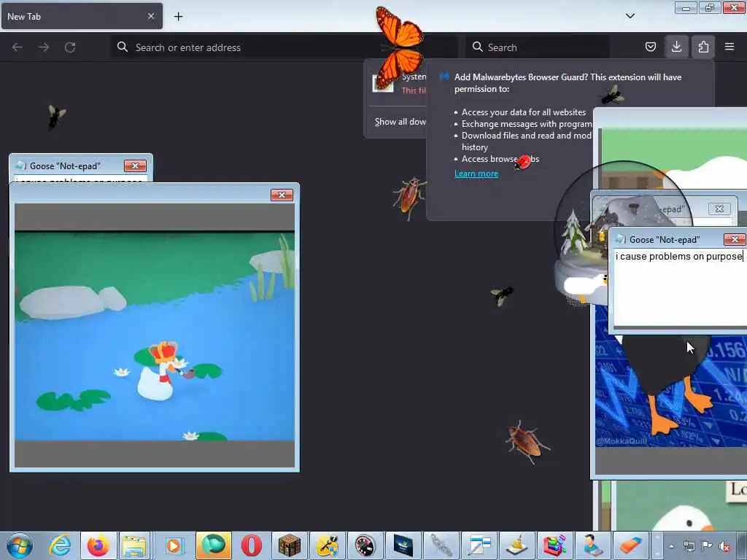The width and height of the screenshot is (747, 560).
Task: Launch Opera from the taskbar
Action: tap(251, 545)
